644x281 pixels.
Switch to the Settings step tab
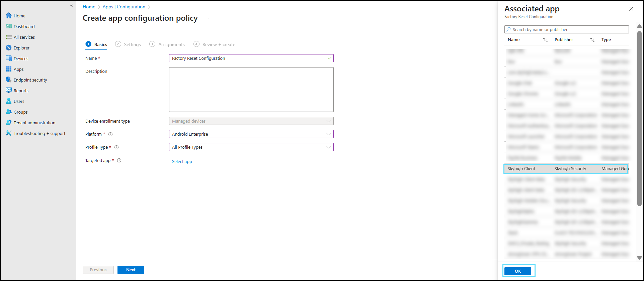(x=128, y=44)
